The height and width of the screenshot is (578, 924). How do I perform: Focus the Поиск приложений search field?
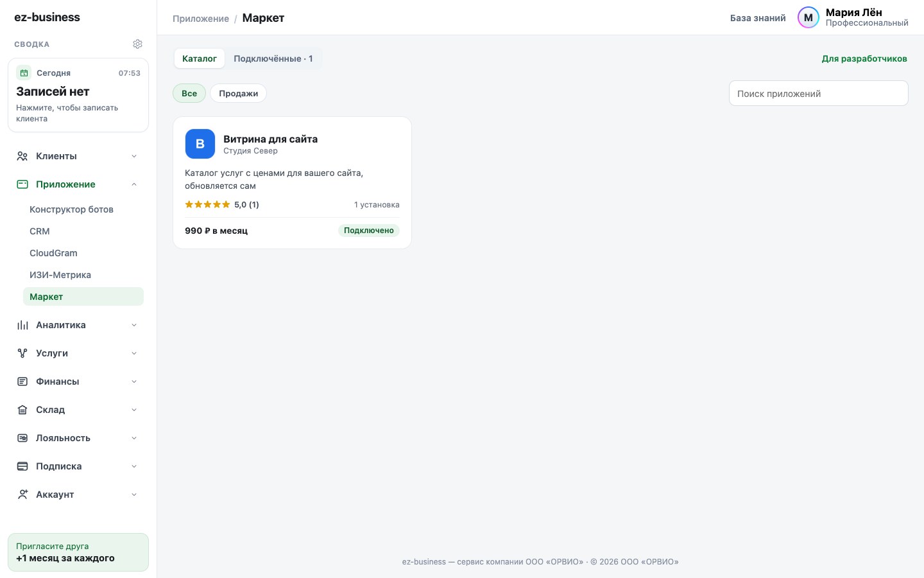click(x=819, y=93)
